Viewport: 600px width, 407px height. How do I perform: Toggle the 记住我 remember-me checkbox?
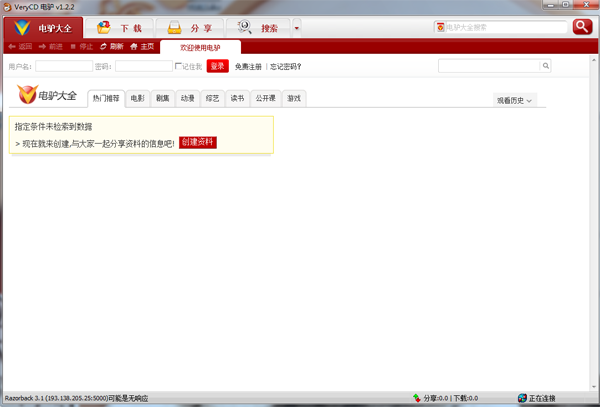pyautogui.click(x=178, y=67)
